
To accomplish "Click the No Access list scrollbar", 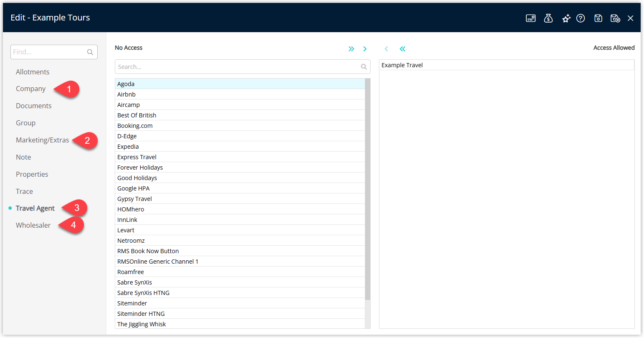I will pos(368,189).
